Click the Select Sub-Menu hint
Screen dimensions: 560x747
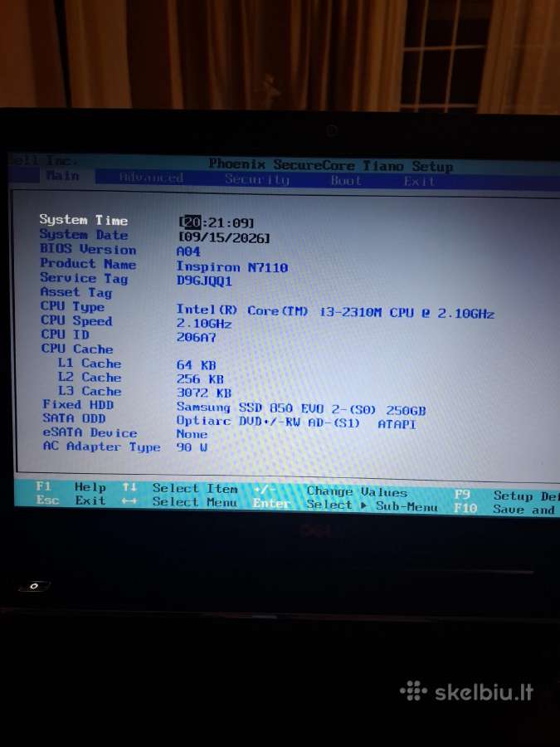coord(372,506)
